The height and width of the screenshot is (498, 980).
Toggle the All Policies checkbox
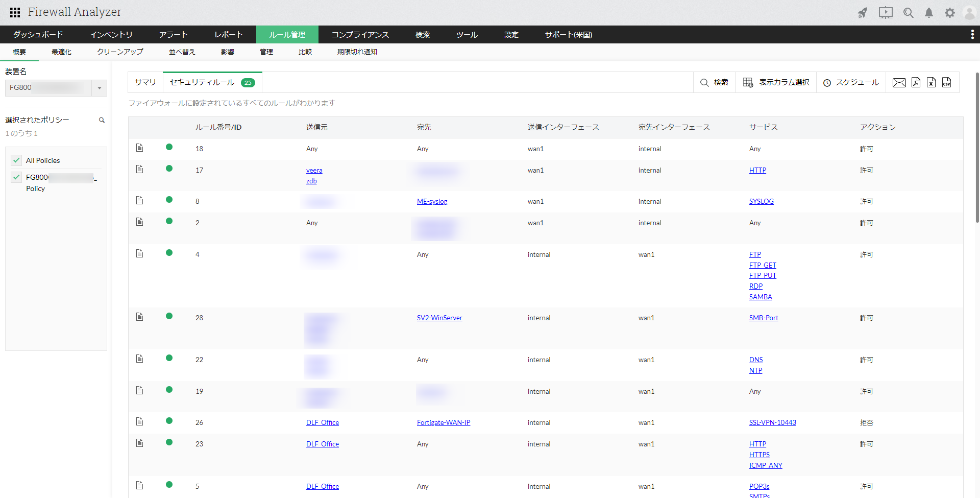click(x=16, y=160)
